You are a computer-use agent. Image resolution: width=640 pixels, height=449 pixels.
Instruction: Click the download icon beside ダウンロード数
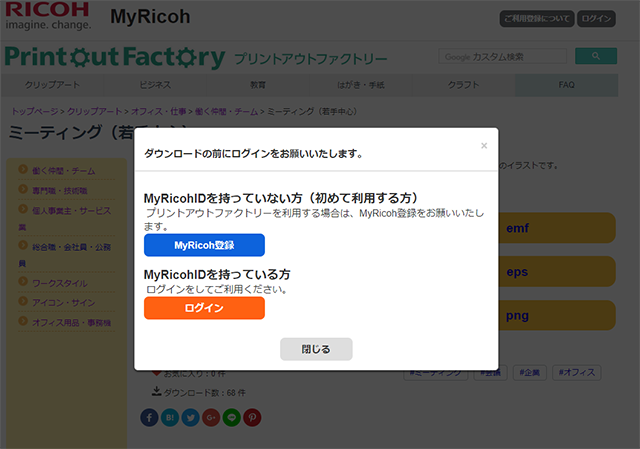[x=156, y=392]
